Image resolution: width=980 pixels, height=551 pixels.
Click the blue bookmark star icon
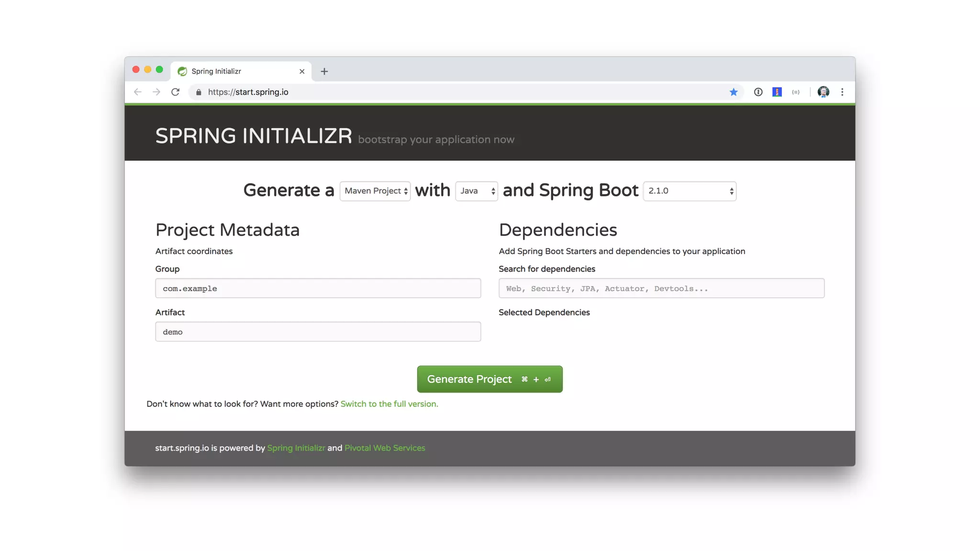[x=734, y=92]
